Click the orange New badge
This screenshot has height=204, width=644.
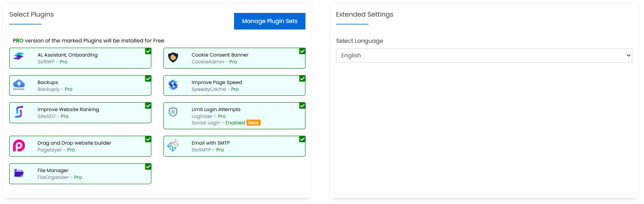point(253,123)
